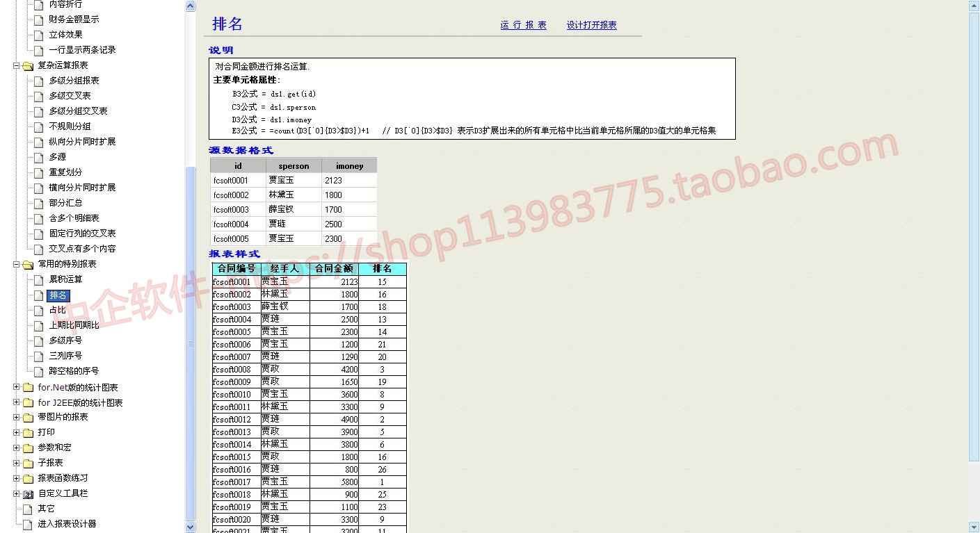Click the folder icon beside for J2EE版的统计图表
Viewport: 980px width, 533px height.
point(28,403)
